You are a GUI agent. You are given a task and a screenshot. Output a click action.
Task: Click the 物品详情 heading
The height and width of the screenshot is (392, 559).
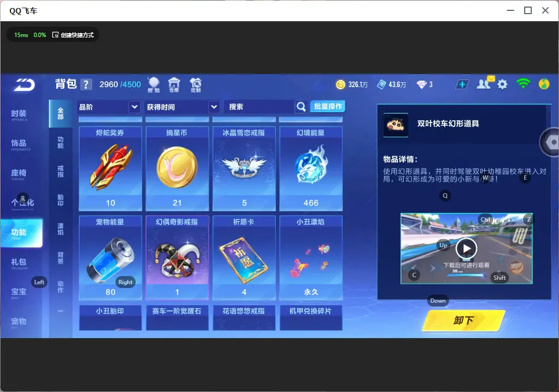(x=400, y=160)
